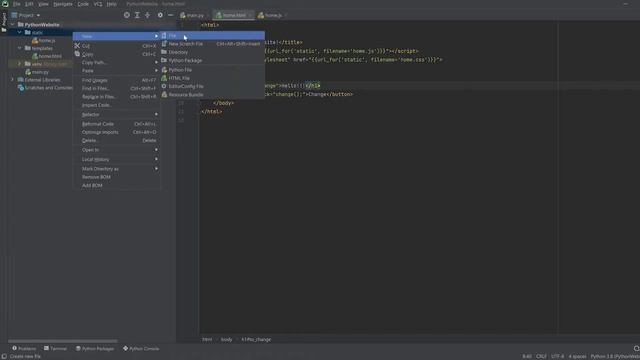Create a new Directory
The height and width of the screenshot is (360, 640).
pyautogui.click(x=212, y=52)
